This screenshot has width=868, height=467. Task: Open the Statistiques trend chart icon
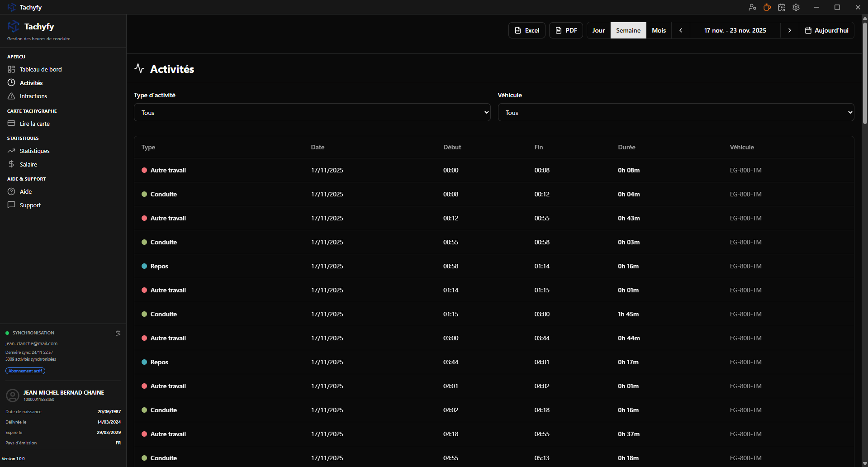pyautogui.click(x=11, y=151)
